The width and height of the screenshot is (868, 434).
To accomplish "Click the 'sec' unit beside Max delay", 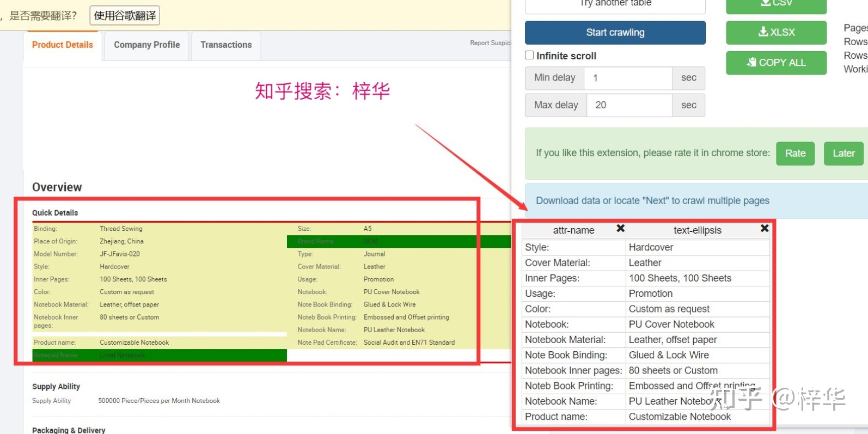I will tap(688, 105).
